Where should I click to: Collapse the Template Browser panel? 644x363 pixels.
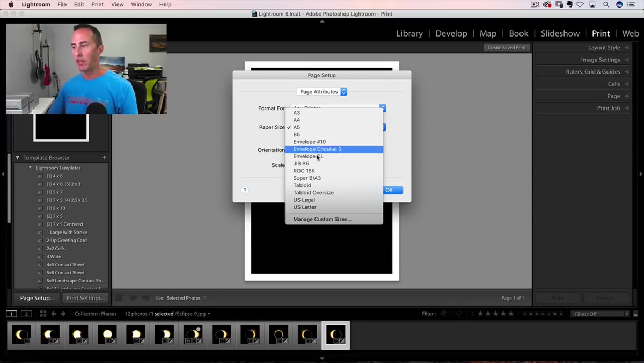point(18,158)
